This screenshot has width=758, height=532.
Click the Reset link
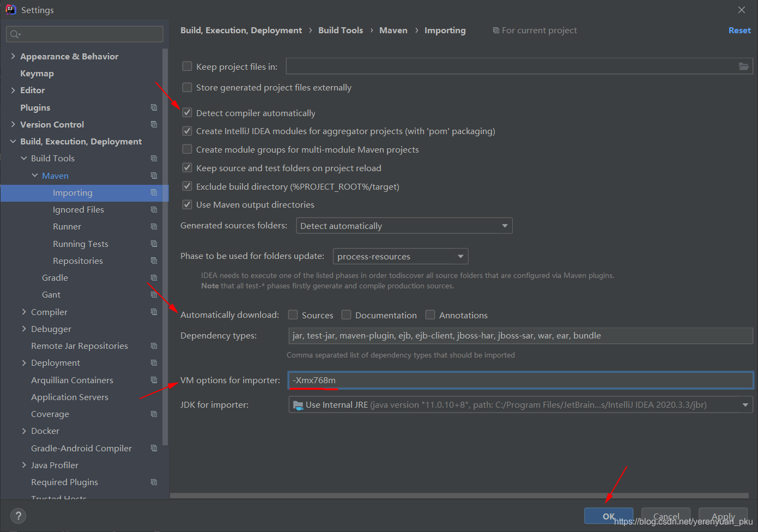point(739,30)
